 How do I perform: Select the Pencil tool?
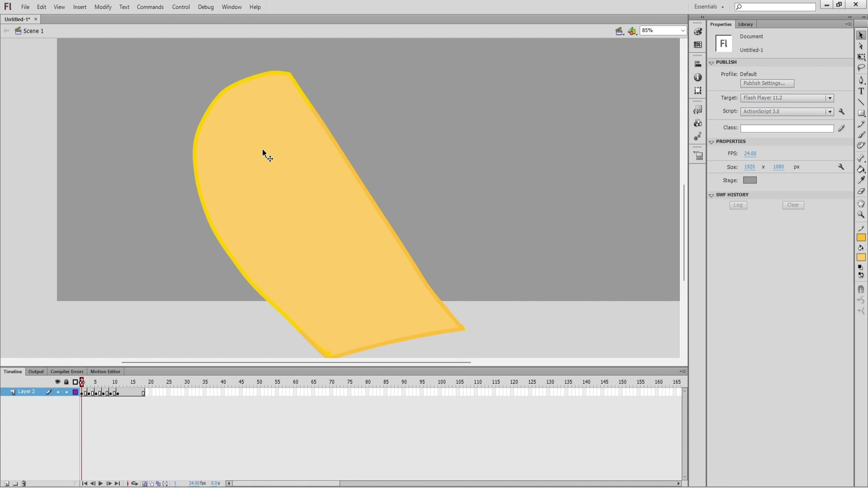tap(861, 124)
